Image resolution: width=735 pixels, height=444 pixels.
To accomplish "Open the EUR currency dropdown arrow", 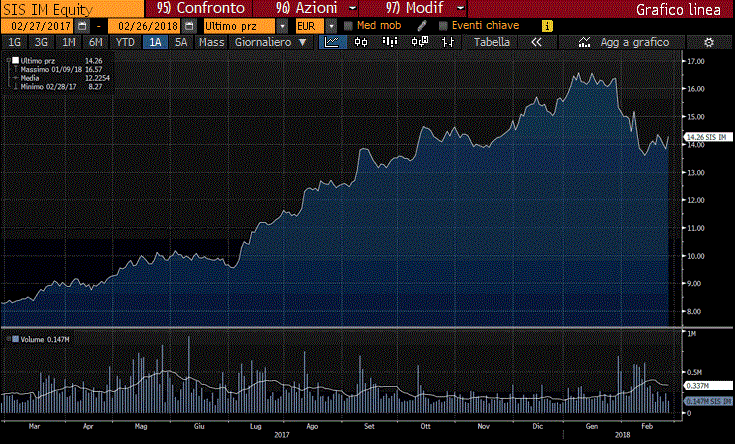I will click(x=331, y=26).
